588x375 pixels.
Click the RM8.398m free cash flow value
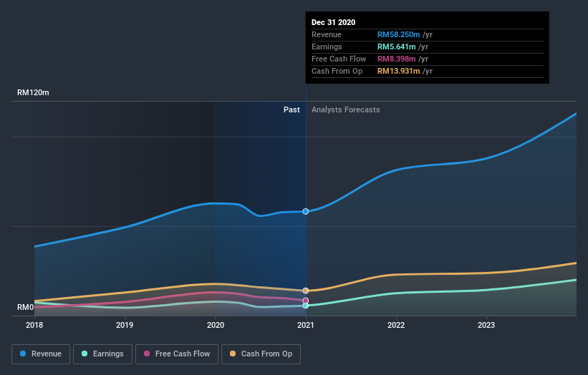396,59
